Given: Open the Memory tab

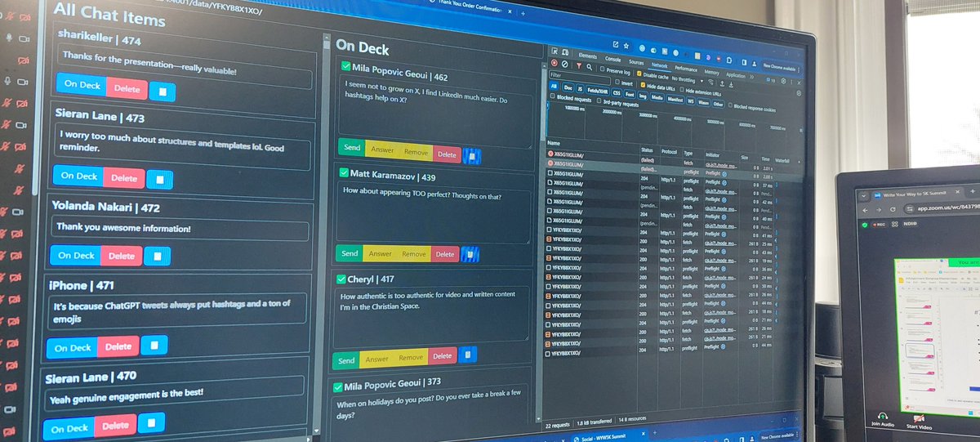Looking at the screenshot, I should pyautogui.click(x=711, y=72).
